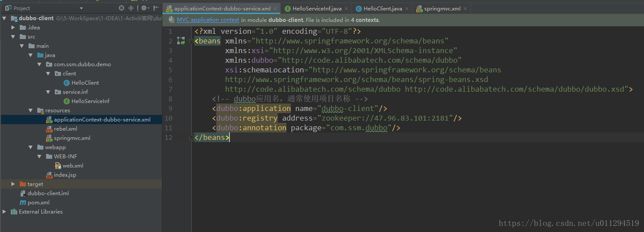The width and height of the screenshot is (644, 232).
Task: Click the HelloClient.java tab class icon
Action: coord(359,9)
